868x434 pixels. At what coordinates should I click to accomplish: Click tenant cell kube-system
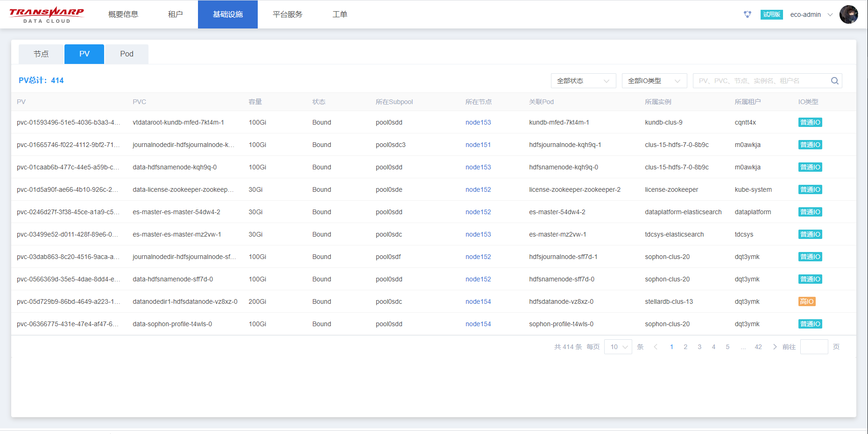pyautogui.click(x=753, y=189)
